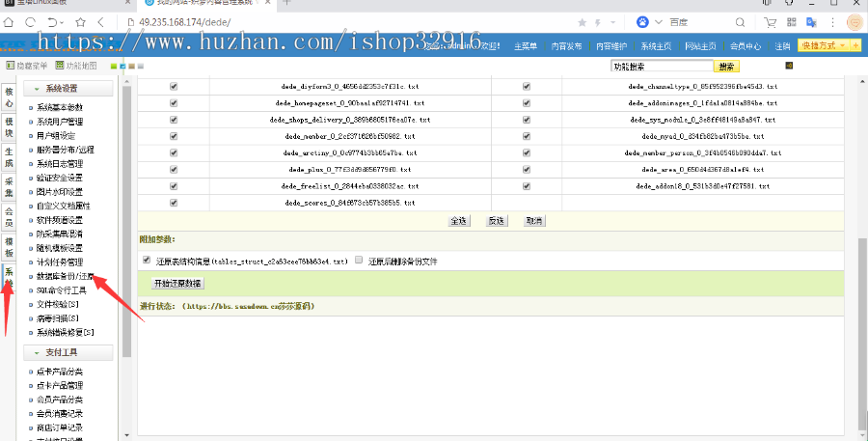868x441 pixels.
Task: Open 内容维护 in top navigation
Action: pos(611,46)
